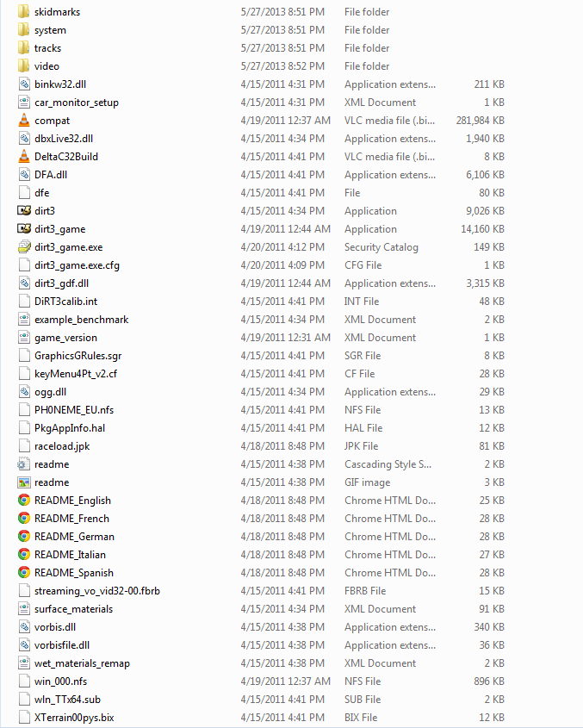This screenshot has height=728, width=583.
Task: Select the skidmarks folder icon
Action: (x=23, y=11)
